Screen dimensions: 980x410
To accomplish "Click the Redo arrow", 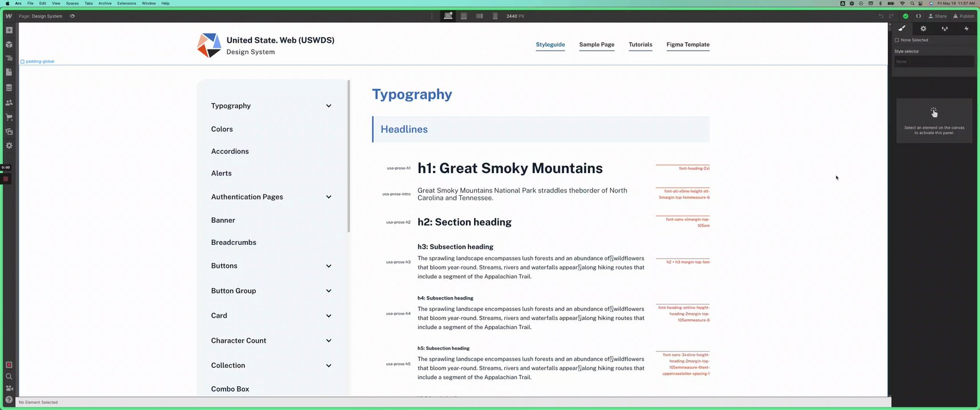I will point(891,16).
